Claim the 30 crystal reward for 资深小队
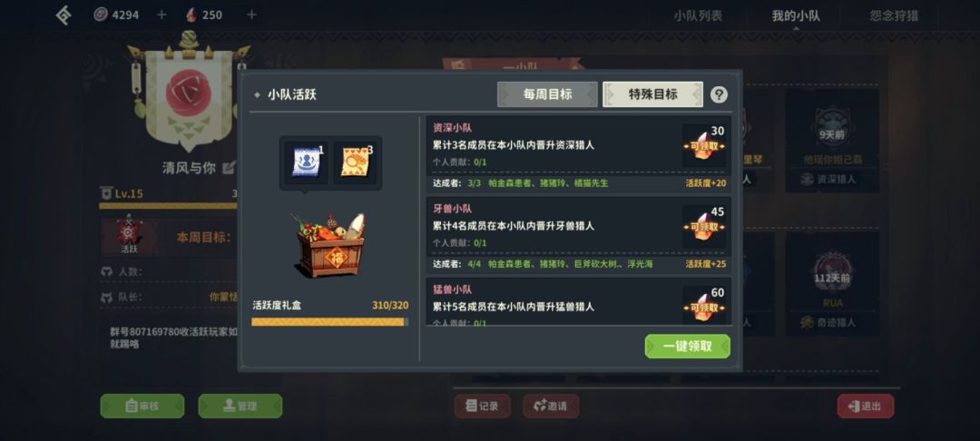Screen dimensions: 980x441 [704, 145]
